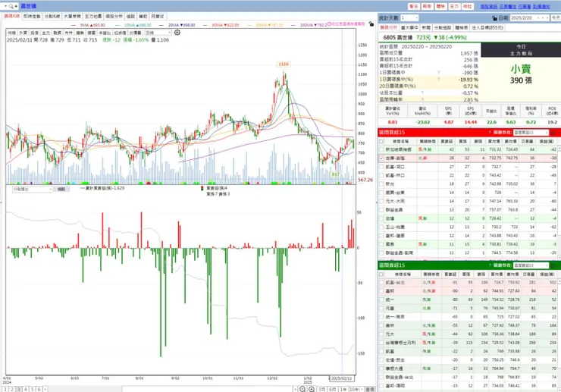The height and width of the screenshot is (392, 561).
Task: Switch to 個股分析 tab
Action: tap(114, 17)
